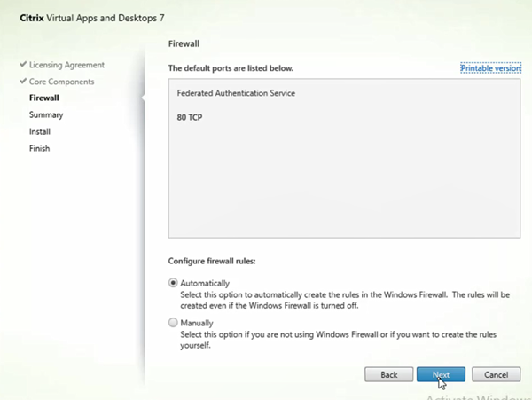Screen dimensions: 532x400
Task: Click the checkmark icon beside Core Components
Action: pyautogui.click(x=22, y=82)
